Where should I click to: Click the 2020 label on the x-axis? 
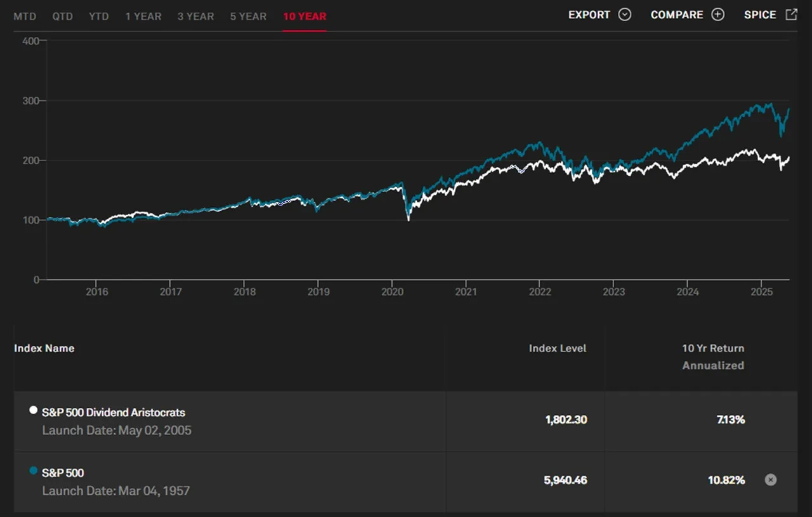392,292
